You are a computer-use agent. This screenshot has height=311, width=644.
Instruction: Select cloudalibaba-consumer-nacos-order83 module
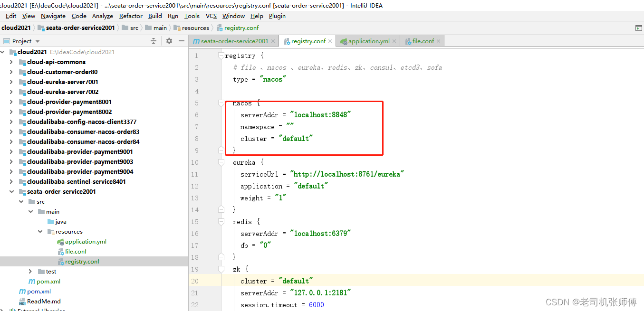point(83,132)
